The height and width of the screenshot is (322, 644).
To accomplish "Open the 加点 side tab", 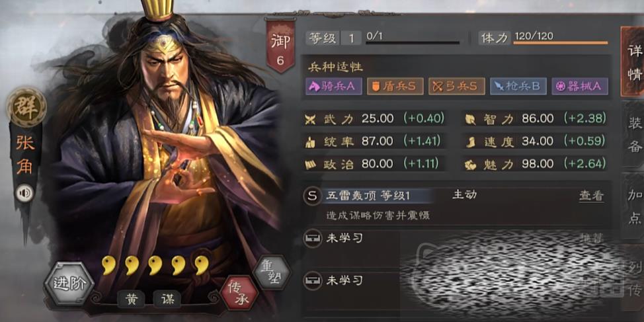I will coord(633,206).
